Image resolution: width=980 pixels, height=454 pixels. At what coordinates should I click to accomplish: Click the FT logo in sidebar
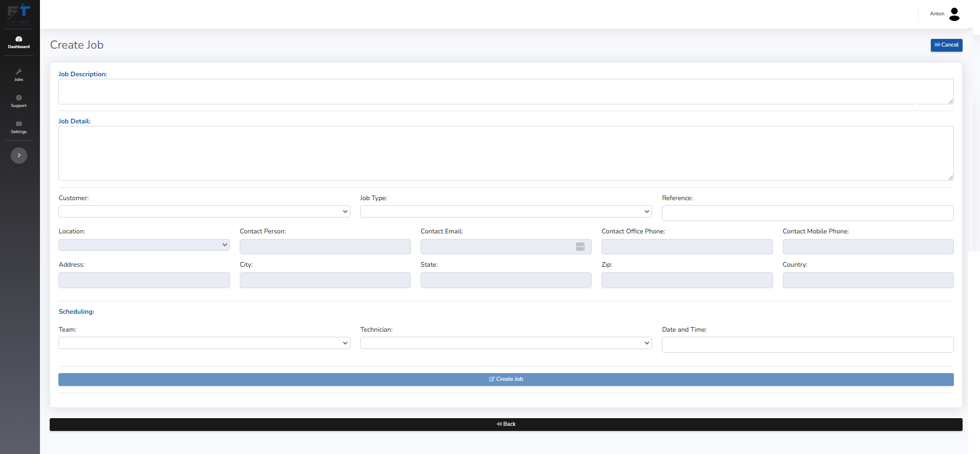19,13
